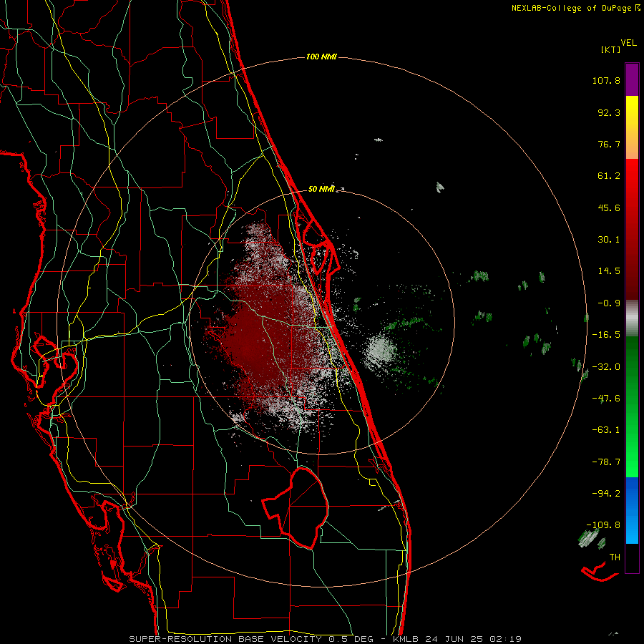Click the -0.9 velocity scale value
Screen dimensions: 644x644
click(609, 303)
